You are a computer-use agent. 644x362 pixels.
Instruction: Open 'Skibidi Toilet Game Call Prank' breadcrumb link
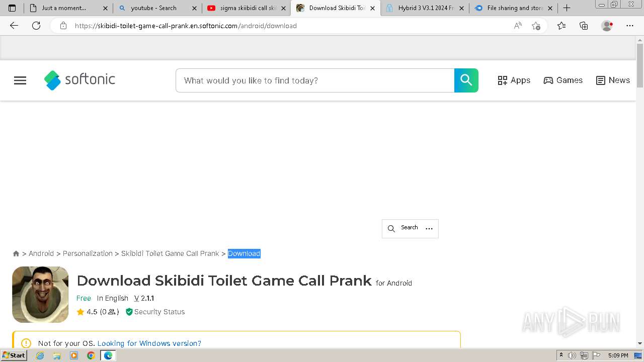click(170, 253)
